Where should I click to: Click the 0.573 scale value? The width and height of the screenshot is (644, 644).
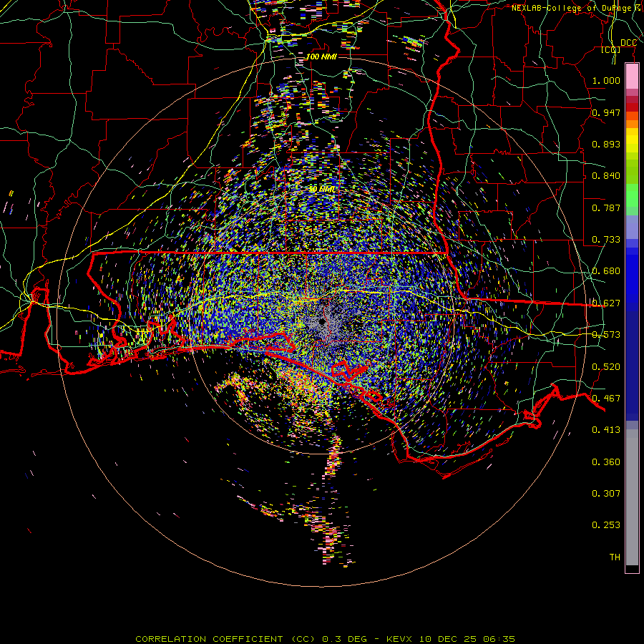pyautogui.click(x=606, y=335)
